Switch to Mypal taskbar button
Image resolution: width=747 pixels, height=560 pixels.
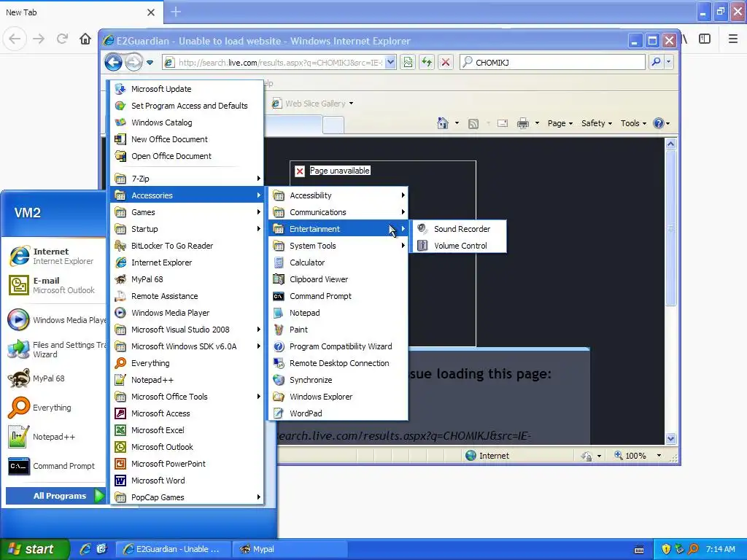tap(290, 549)
